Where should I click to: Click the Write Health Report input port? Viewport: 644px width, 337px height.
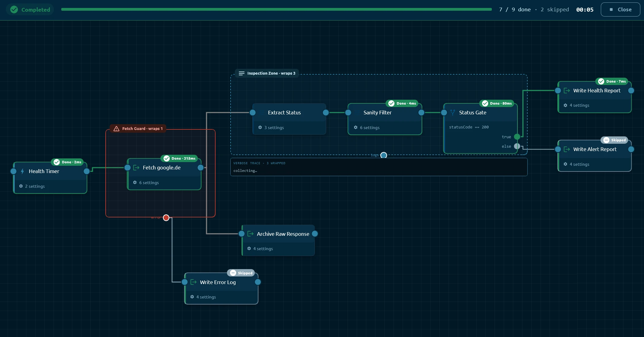pos(558,91)
